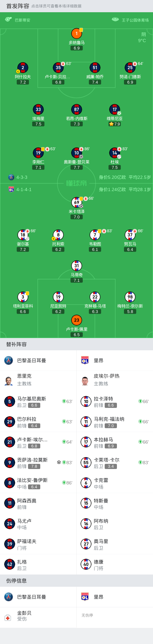Tap the stadium icon for 王子公园体育场

115,20
